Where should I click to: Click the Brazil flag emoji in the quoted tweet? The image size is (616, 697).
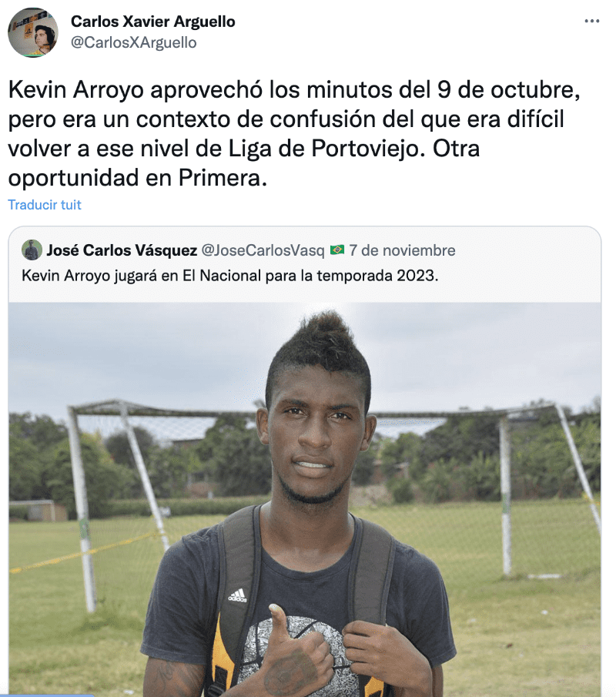point(337,250)
